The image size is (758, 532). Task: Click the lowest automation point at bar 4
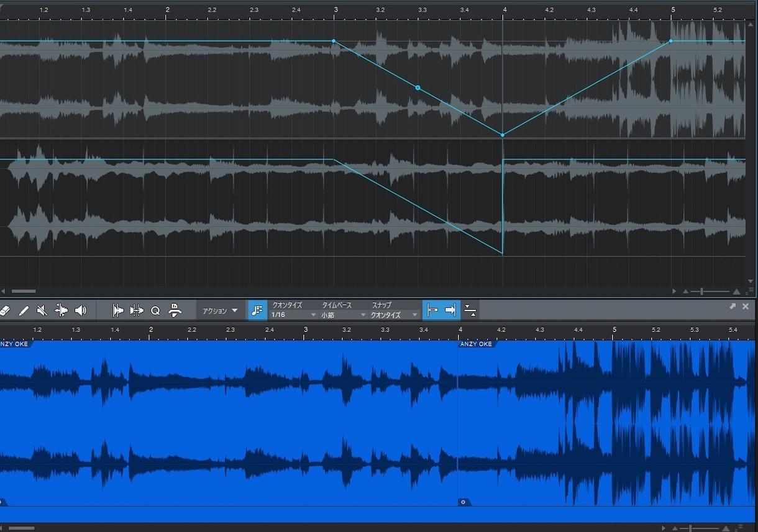tap(503, 135)
